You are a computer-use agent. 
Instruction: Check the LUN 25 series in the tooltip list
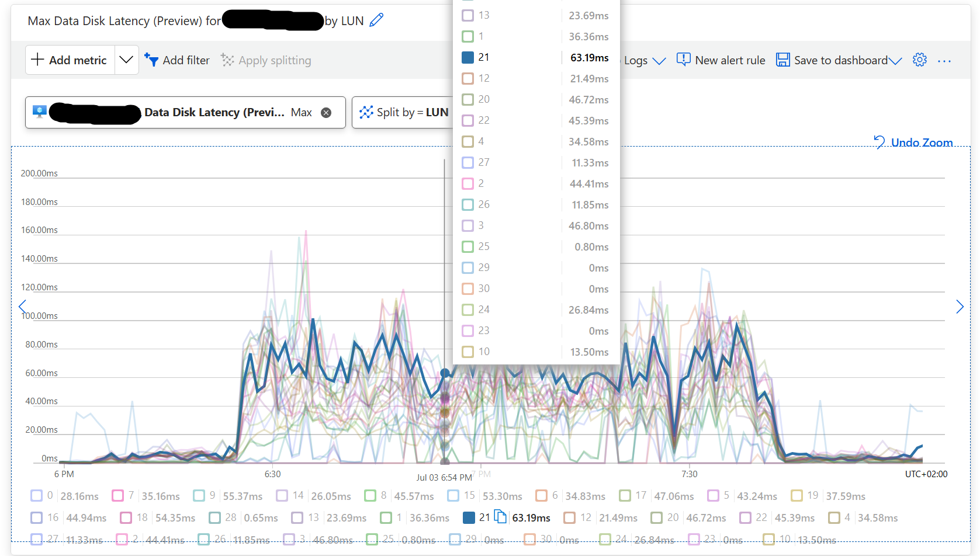(x=468, y=246)
